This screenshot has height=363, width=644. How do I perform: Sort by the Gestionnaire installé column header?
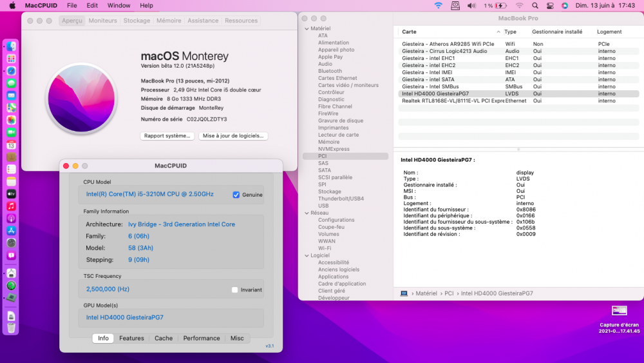pyautogui.click(x=557, y=32)
